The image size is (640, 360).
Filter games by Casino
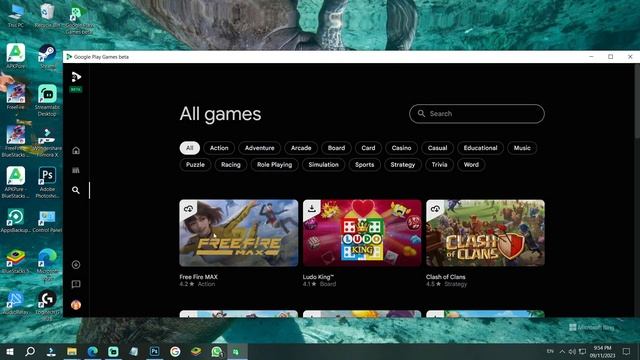pyautogui.click(x=401, y=148)
